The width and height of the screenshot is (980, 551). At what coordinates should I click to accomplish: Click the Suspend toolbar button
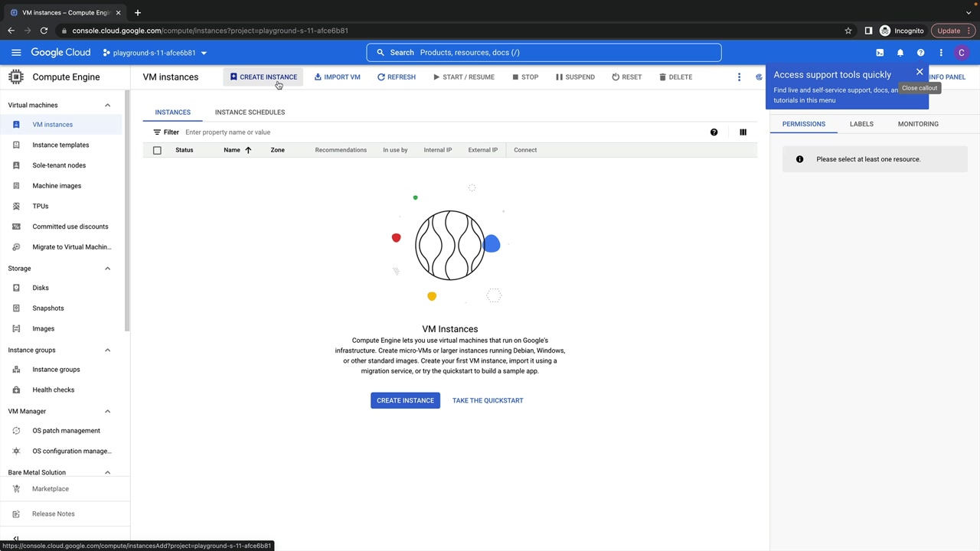(x=575, y=77)
